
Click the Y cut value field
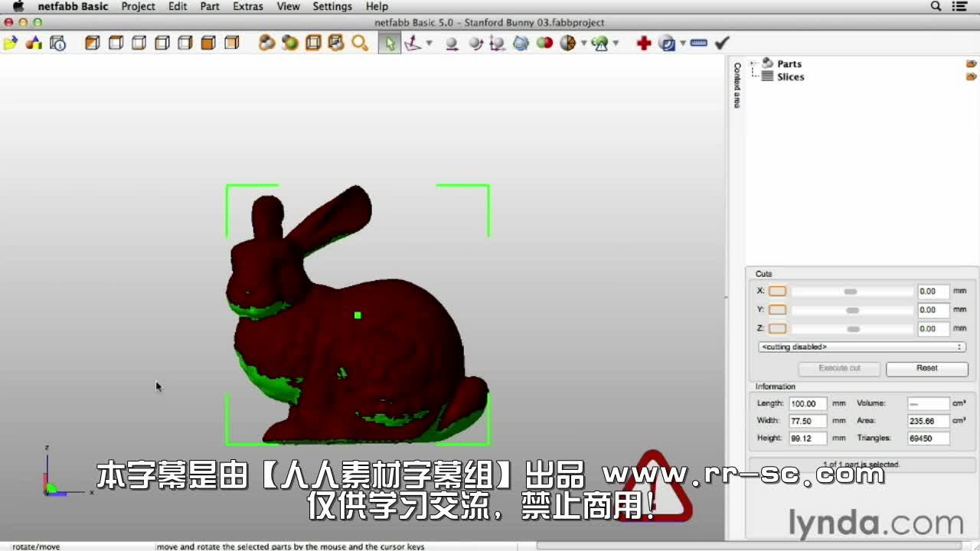click(x=933, y=310)
